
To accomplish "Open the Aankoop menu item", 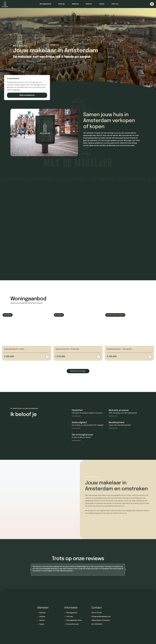I will tap(75, 4).
